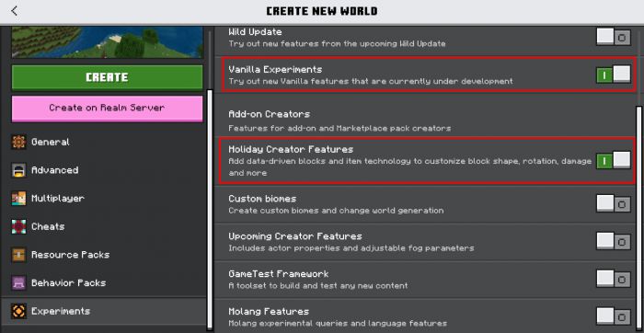This screenshot has height=333, width=644.
Task: Click the green CREATE button
Action: click(107, 77)
